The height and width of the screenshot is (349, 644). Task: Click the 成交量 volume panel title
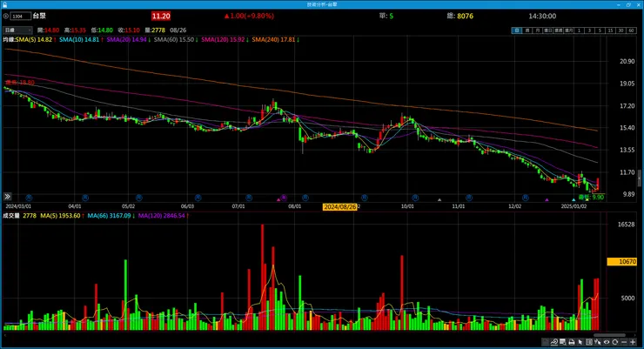click(11, 216)
